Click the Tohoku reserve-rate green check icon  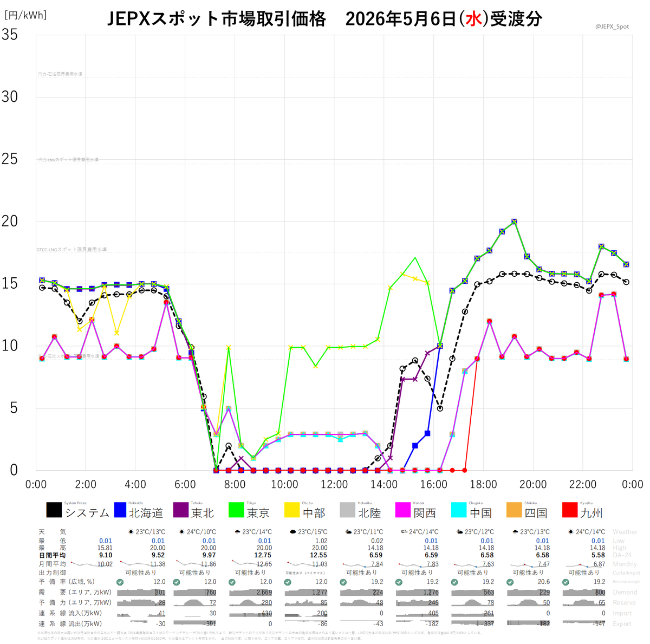(176, 582)
